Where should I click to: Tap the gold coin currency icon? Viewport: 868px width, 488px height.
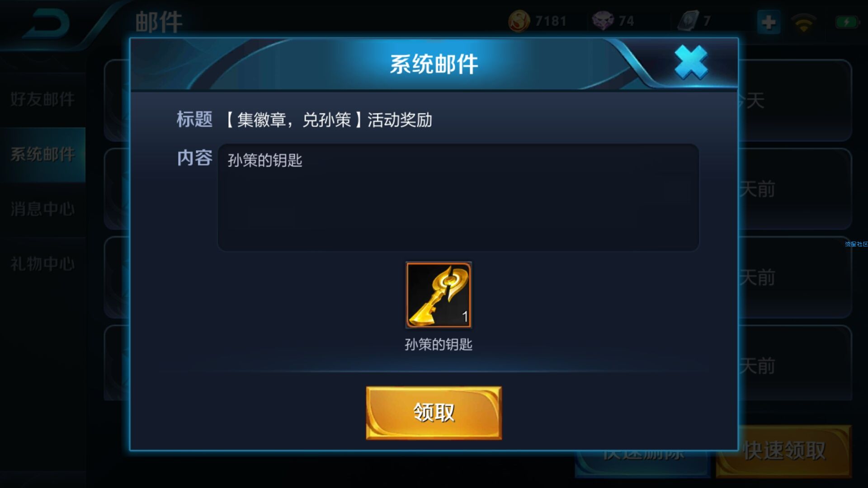pyautogui.click(x=519, y=21)
